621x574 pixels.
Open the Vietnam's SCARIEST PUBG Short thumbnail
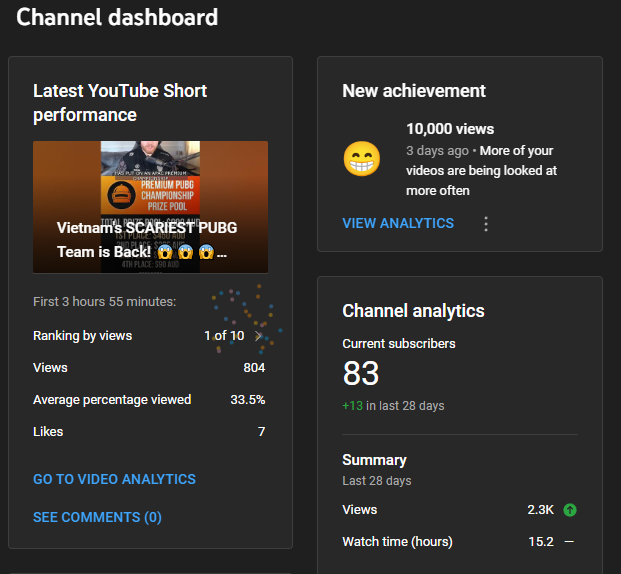pyautogui.click(x=150, y=207)
